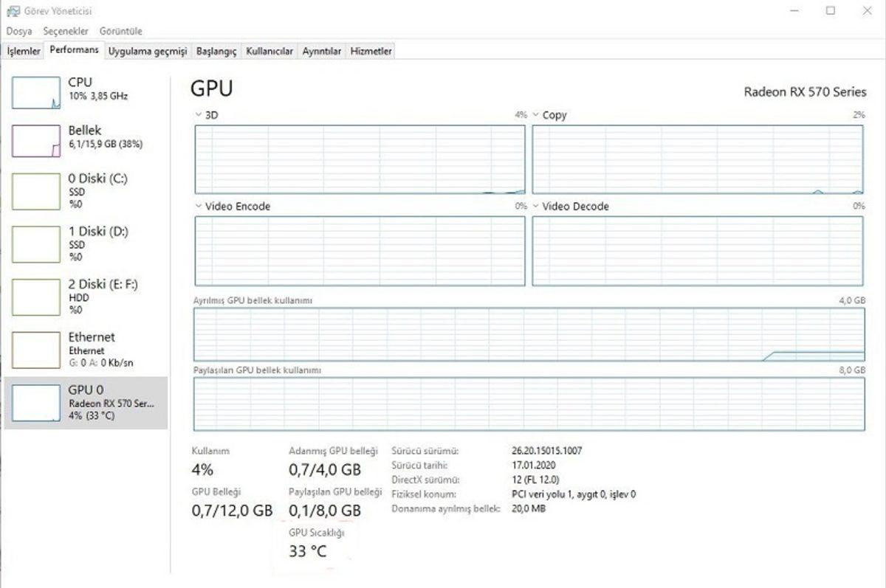The width and height of the screenshot is (886, 588).
Task: Switch to the İşlemler tab
Action: 23,51
